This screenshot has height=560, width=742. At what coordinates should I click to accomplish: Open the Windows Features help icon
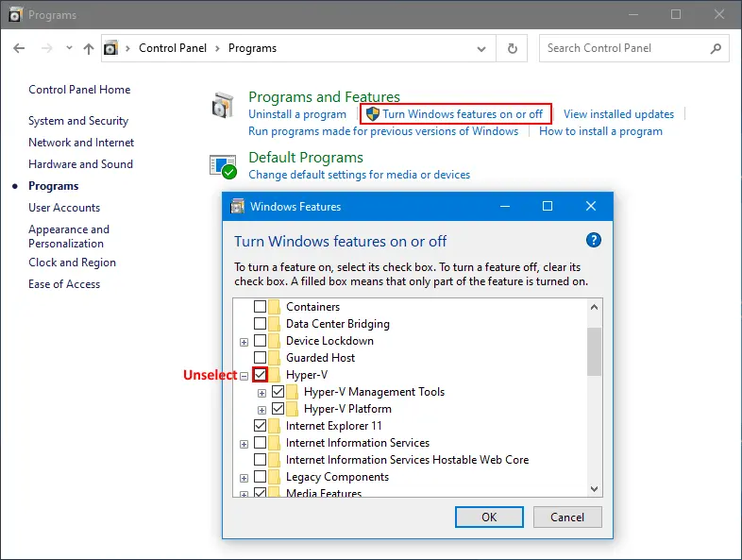point(594,240)
